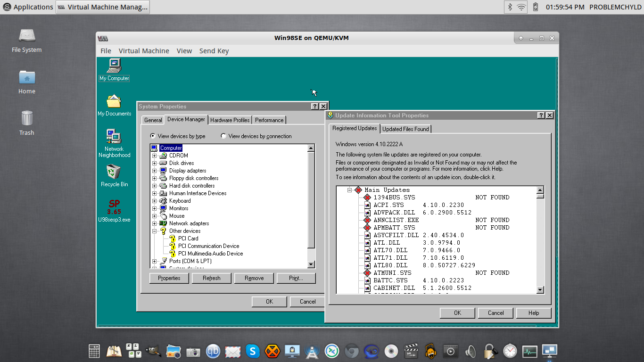Expand the CDROM tree node

click(x=154, y=156)
